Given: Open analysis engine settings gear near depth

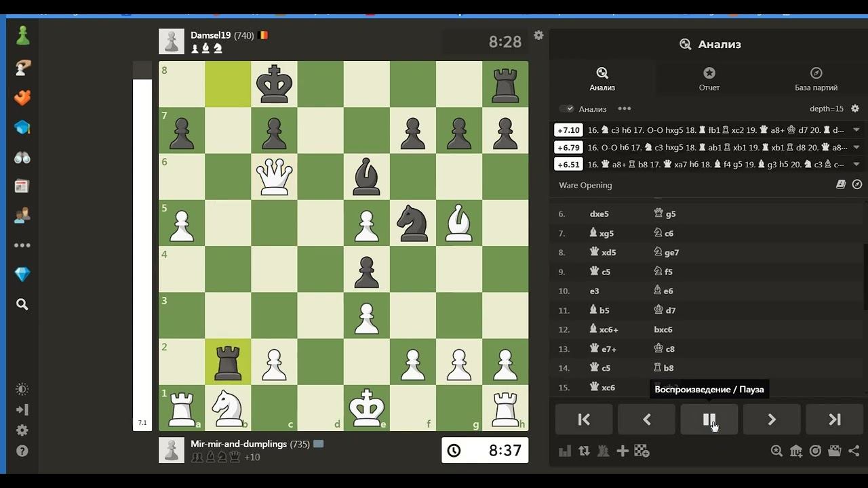Looking at the screenshot, I should (855, 108).
